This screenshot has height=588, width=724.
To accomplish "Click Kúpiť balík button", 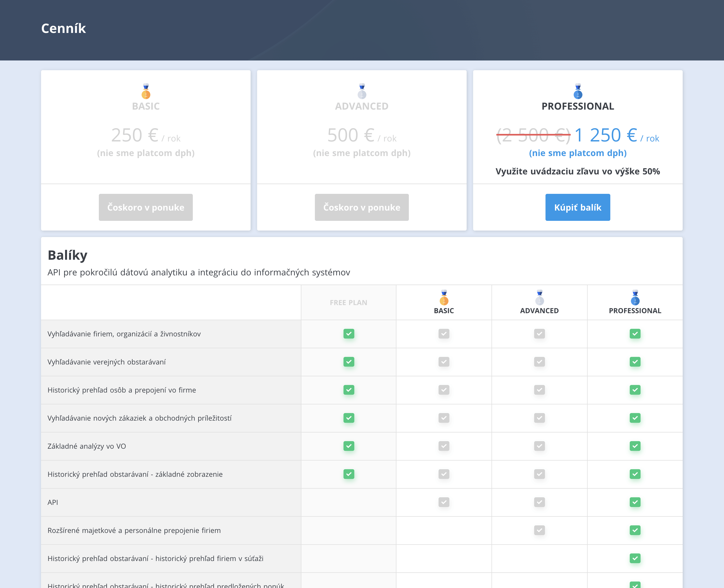I will [x=578, y=207].
